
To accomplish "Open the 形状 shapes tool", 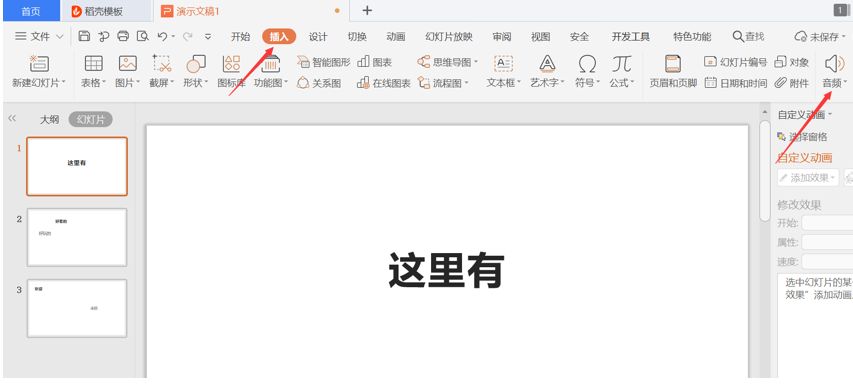I will (196, 72).
